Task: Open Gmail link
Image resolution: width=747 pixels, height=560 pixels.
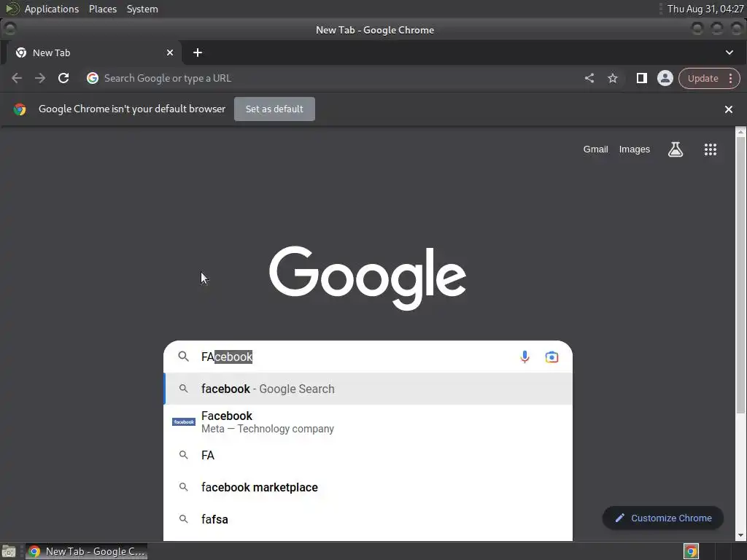Action: [x=595, y=149]
